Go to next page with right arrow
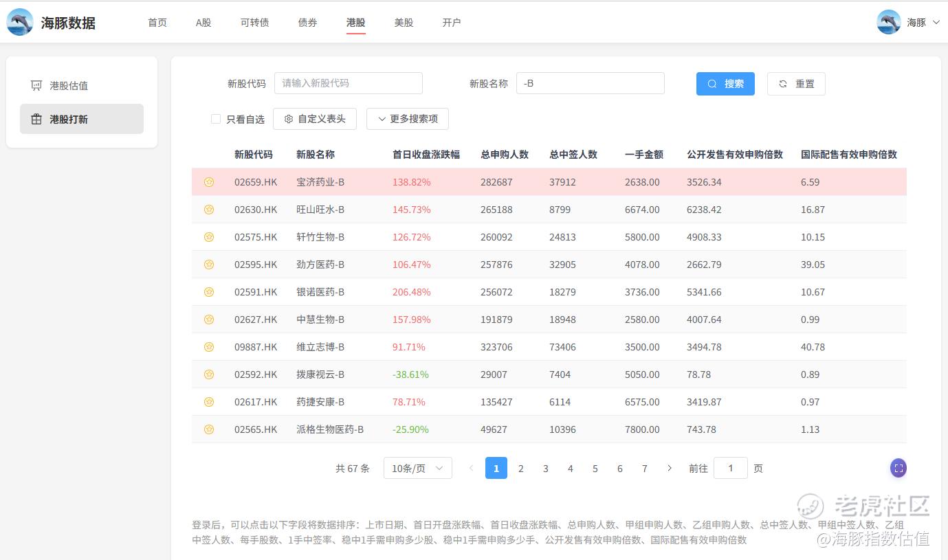This screenshot has width=948, height=560. click(x=670, y=468)
